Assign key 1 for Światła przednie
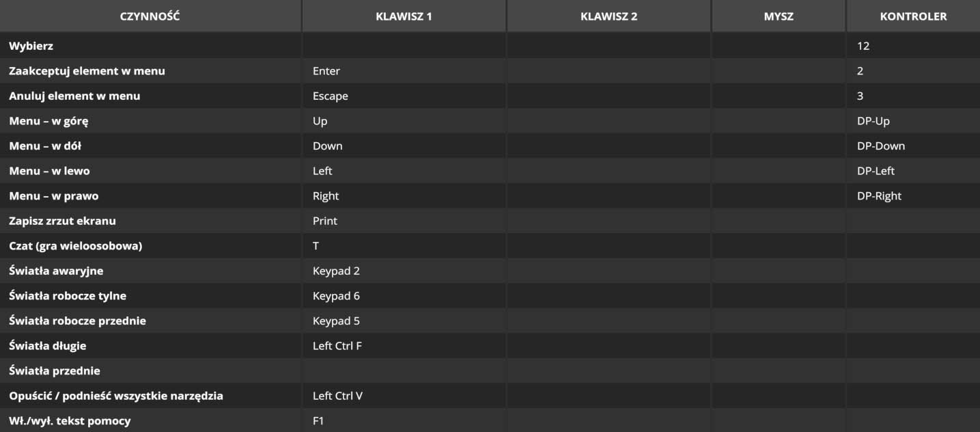 click(x=404, y=370)
